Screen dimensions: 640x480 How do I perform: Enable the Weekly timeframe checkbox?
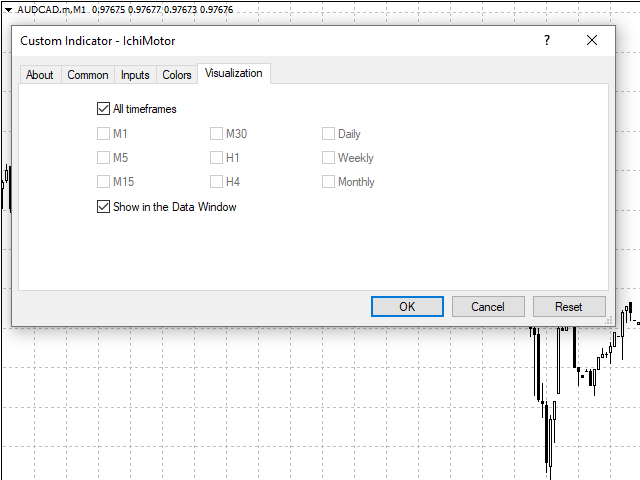(x=328, y=158)
